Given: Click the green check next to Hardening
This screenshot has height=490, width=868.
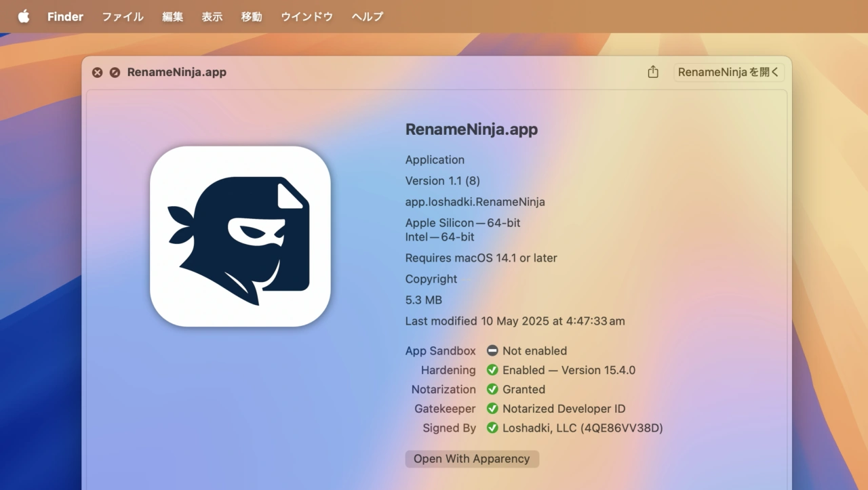Looking at the screenshot, I should 492,370.
